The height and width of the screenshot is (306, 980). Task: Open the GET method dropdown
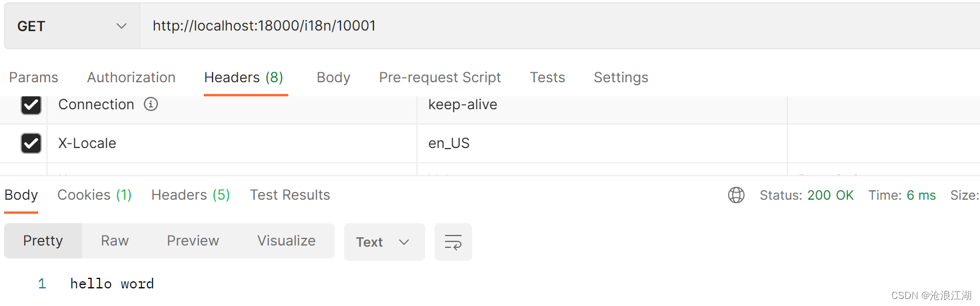72,26
